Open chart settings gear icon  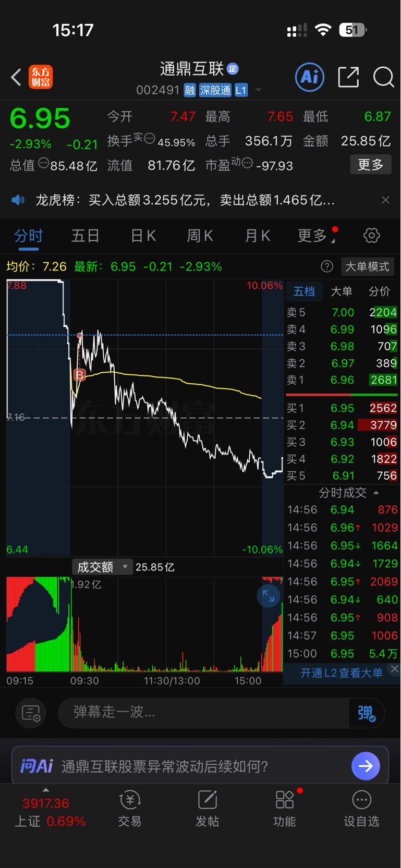372,236
